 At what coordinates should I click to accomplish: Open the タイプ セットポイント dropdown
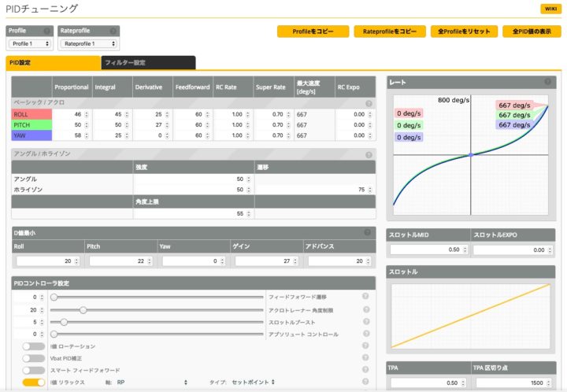coord(252,383)
